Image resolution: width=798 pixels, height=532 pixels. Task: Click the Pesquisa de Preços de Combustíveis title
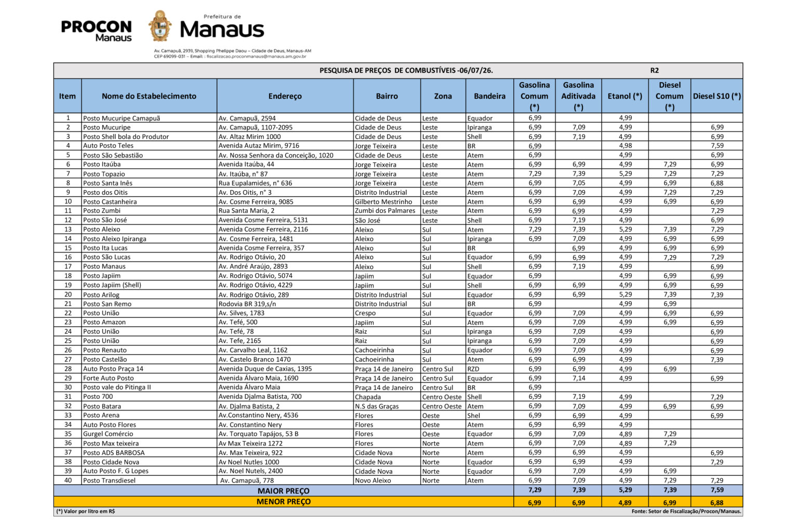pyautogui.click(x=406, y=71)
